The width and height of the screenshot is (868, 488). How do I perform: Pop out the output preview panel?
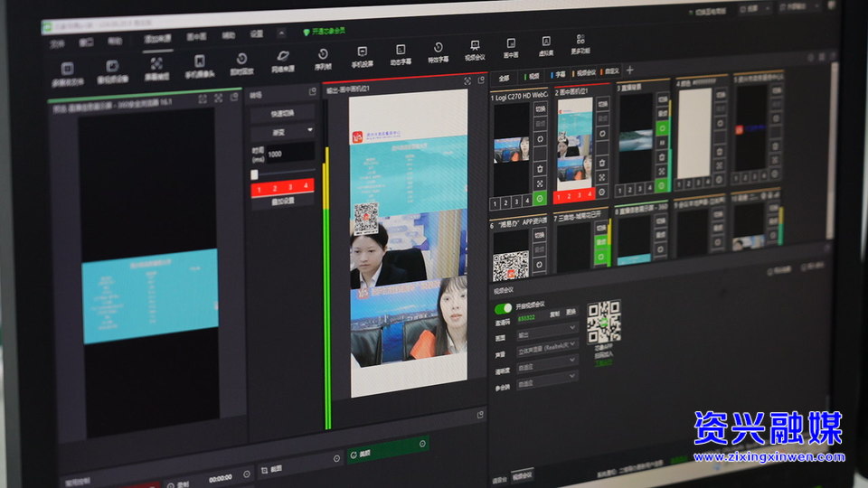coord(480,80)
